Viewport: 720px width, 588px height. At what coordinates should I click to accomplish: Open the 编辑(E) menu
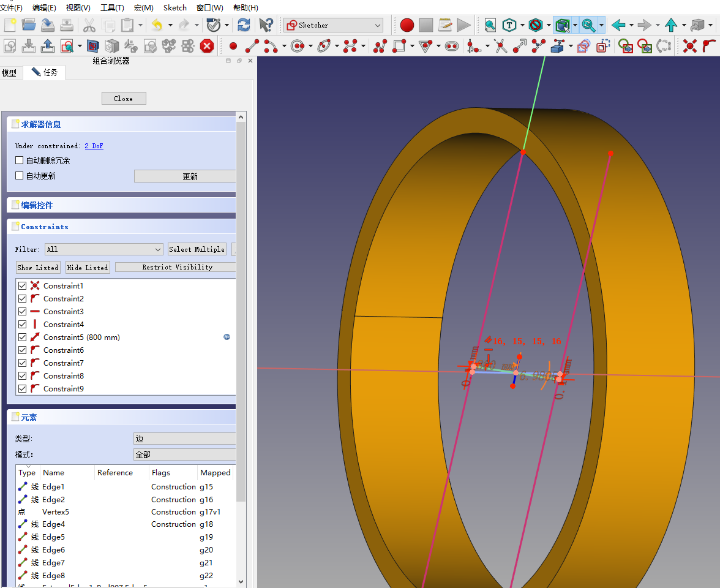pyautogui.click(x=45, y=8)
